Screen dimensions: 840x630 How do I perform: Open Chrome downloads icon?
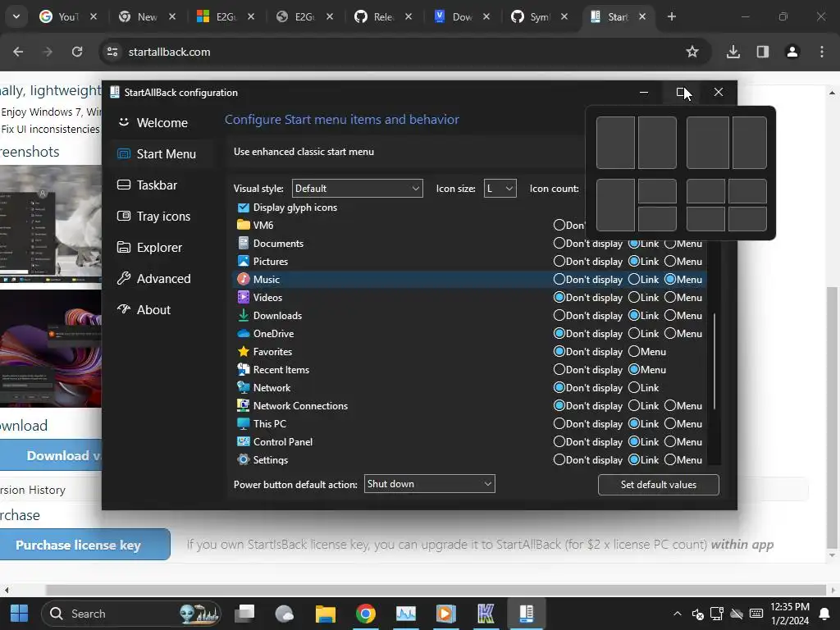click(x=733, y=52)
